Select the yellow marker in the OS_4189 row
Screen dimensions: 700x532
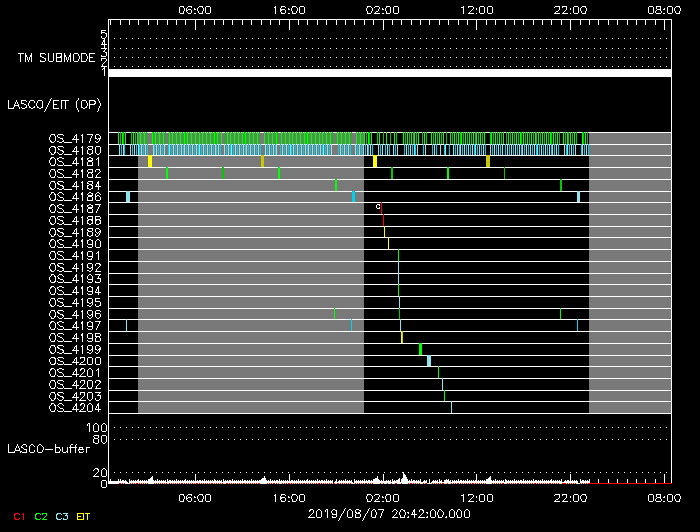[384, 232]
